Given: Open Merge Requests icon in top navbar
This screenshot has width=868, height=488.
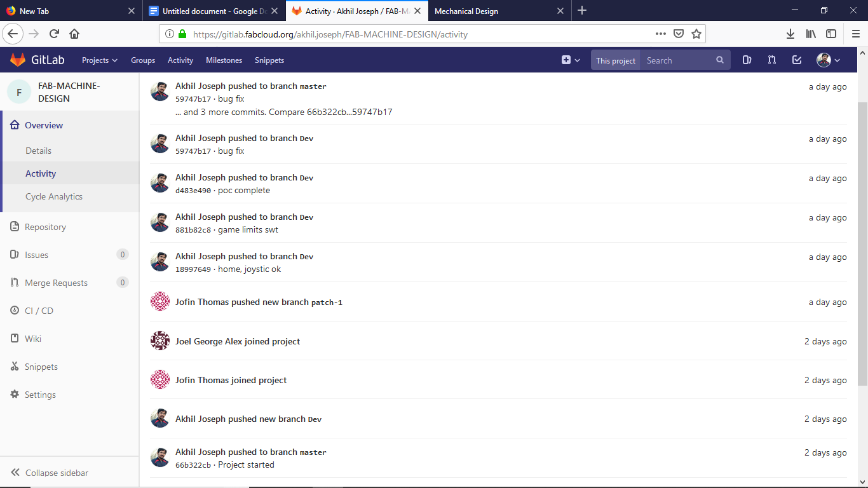Looking at the screenshot, I should (771, 60).
